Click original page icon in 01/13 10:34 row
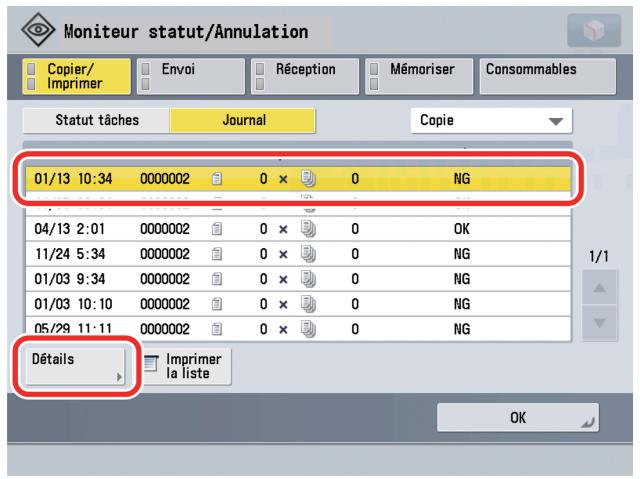The image size is (640, 479). coord(217,179)
